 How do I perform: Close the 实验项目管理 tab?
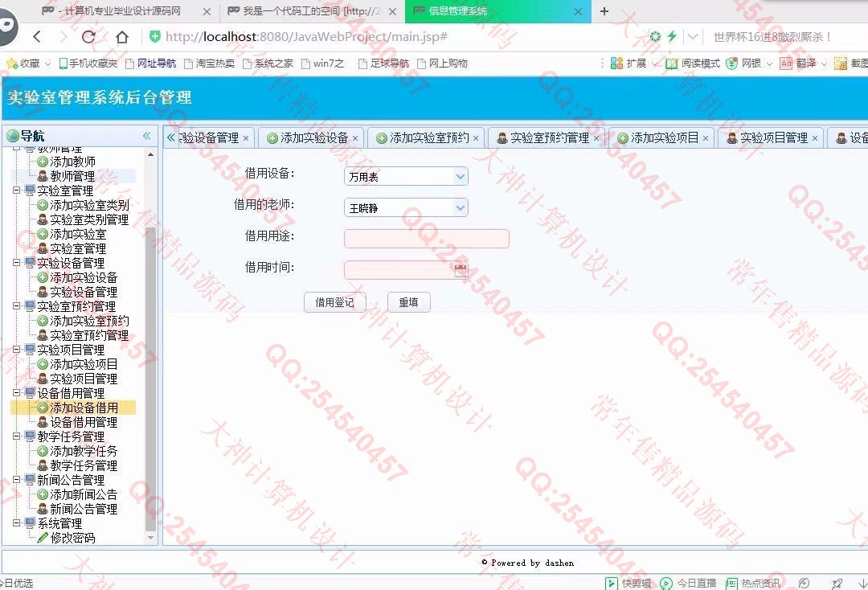click(815, 138)
